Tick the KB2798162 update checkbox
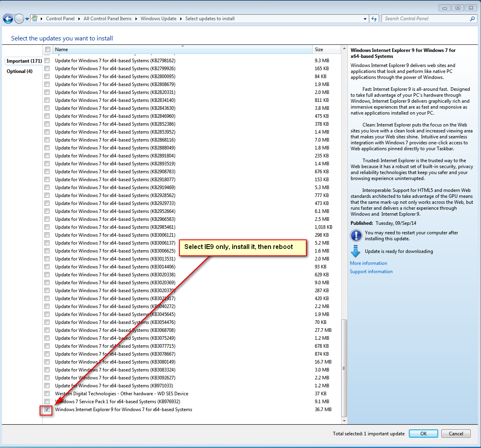Viewport: 481px width, 448px height. [x=47, y=61]
